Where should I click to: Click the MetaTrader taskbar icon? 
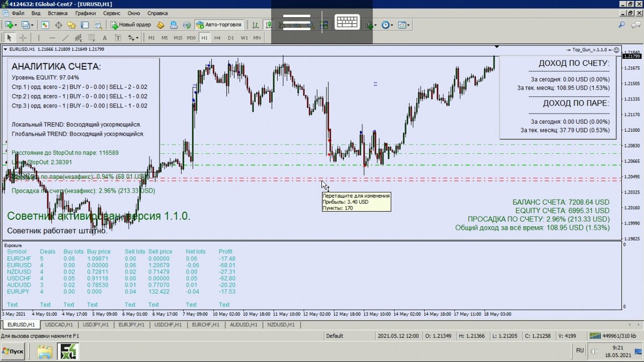click(x=69, y=352)
